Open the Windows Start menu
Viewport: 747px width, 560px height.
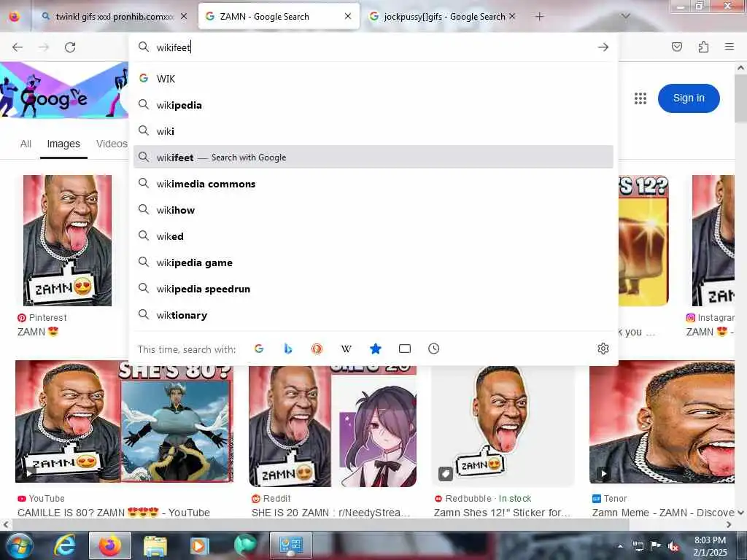(x=18, y=545)
